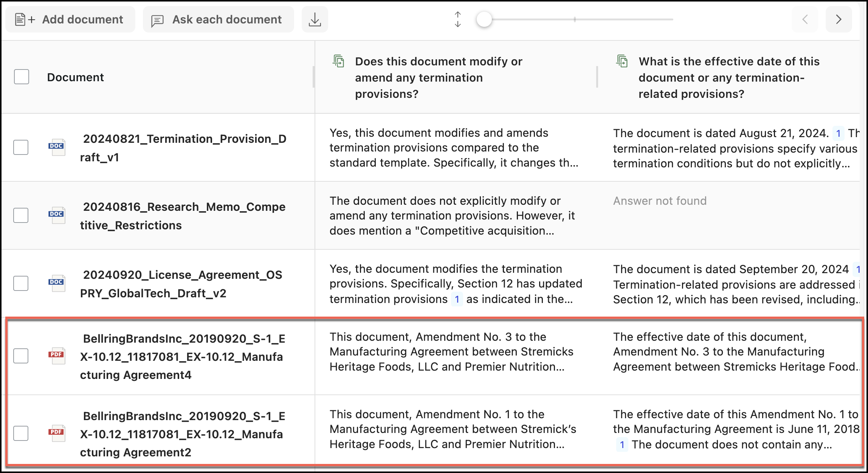The image size is (868, 473).
Task: Click the column icon beside 'Does this document modify'
Action: coord(338,61)
